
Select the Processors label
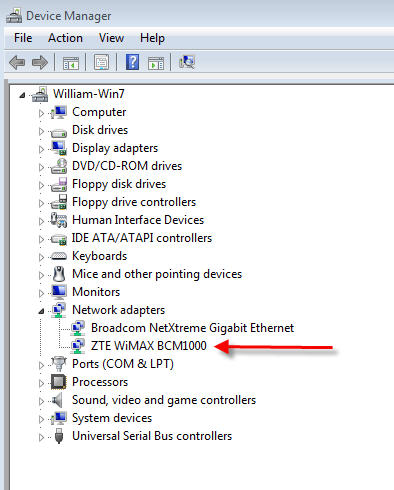click(100, 382)
